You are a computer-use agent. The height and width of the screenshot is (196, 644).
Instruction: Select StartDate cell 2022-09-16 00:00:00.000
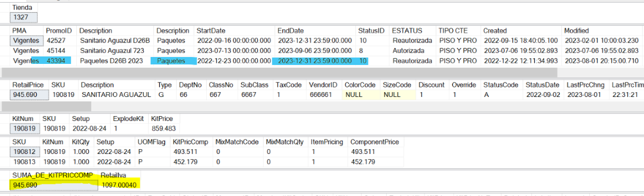(234, 40)
